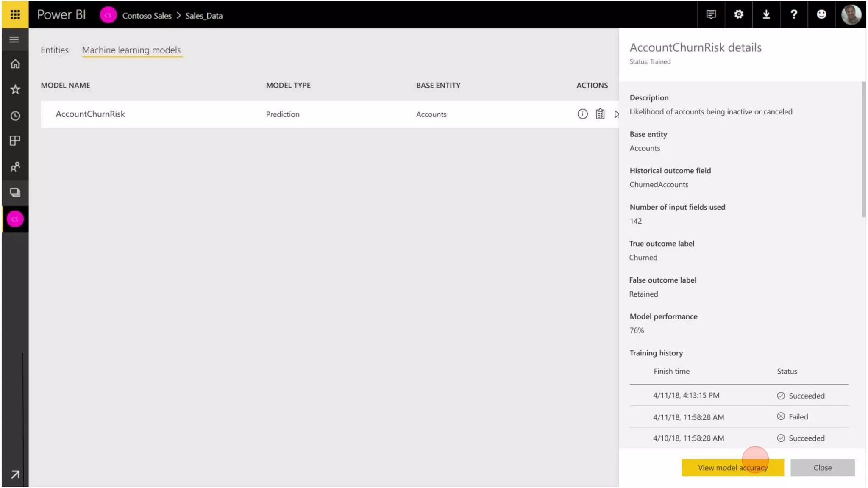
Task: Open Workspaces icon in sidebar
Action: [15, 192]
